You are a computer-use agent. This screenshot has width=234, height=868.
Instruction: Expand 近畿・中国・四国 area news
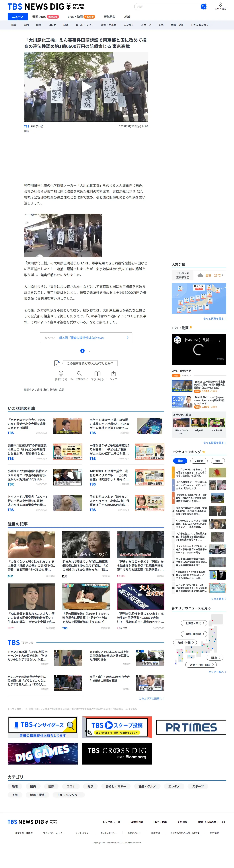201,665
